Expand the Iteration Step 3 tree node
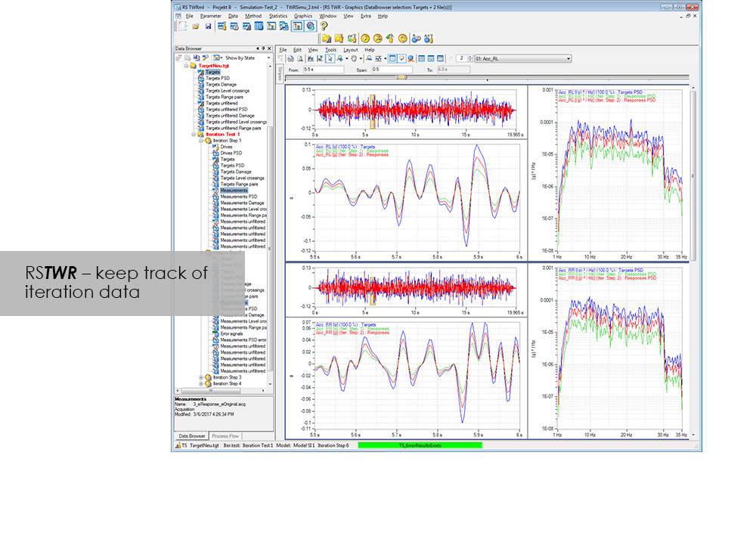 [x=201, y=377]
